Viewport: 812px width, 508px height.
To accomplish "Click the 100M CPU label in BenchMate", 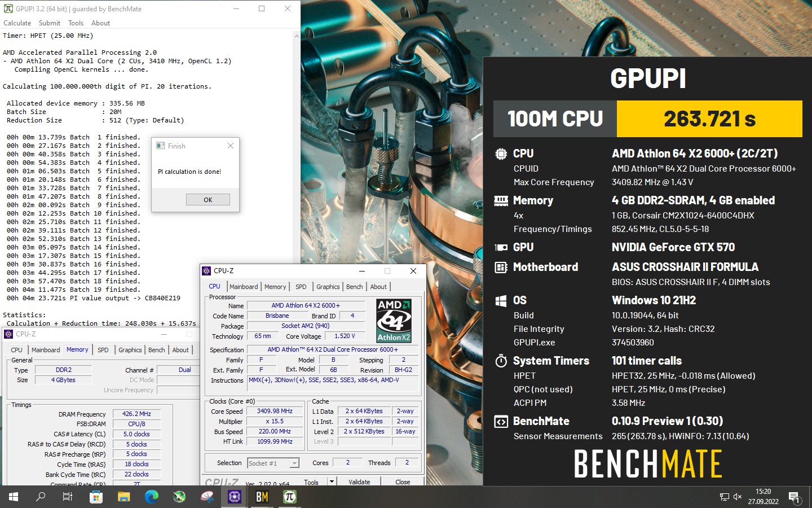I will tap(555, 119).
